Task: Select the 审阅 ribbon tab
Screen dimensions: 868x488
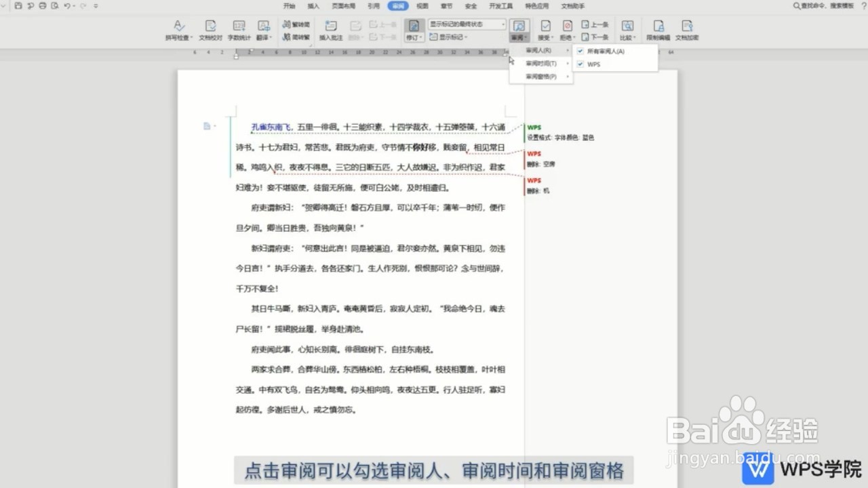Action: point(398,5)
